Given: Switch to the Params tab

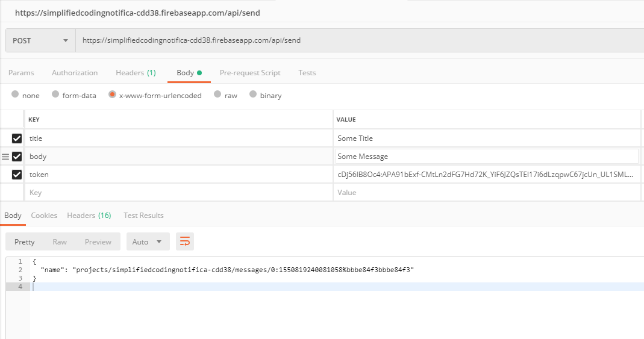Looking at the screenshot, I should point(21,73).
